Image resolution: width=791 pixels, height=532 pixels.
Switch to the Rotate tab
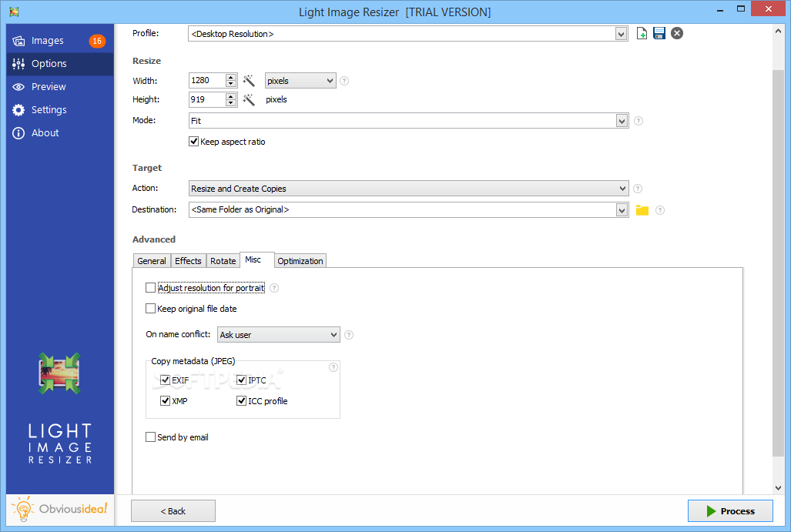pyautogui.click(x=223, y=261)
